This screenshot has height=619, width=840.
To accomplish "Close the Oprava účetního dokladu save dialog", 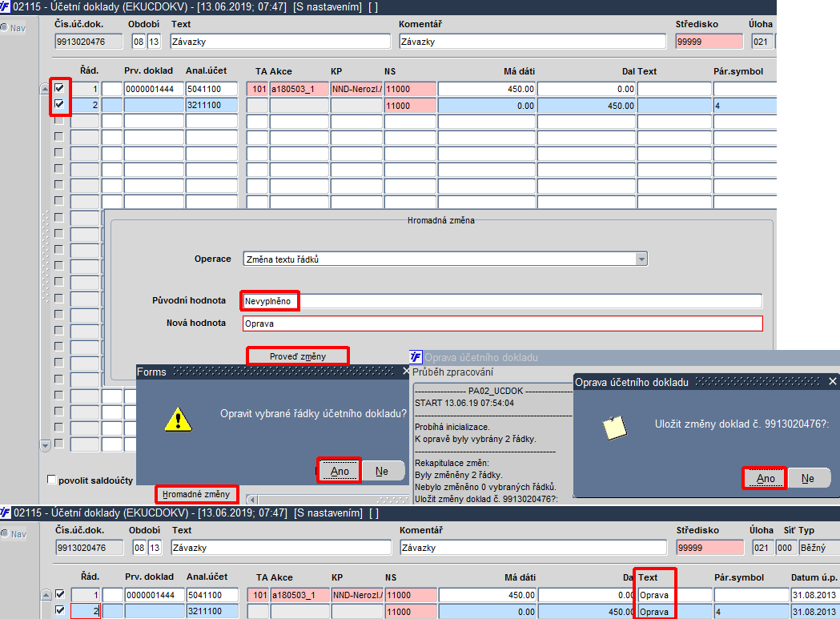I will coord(833,381).
